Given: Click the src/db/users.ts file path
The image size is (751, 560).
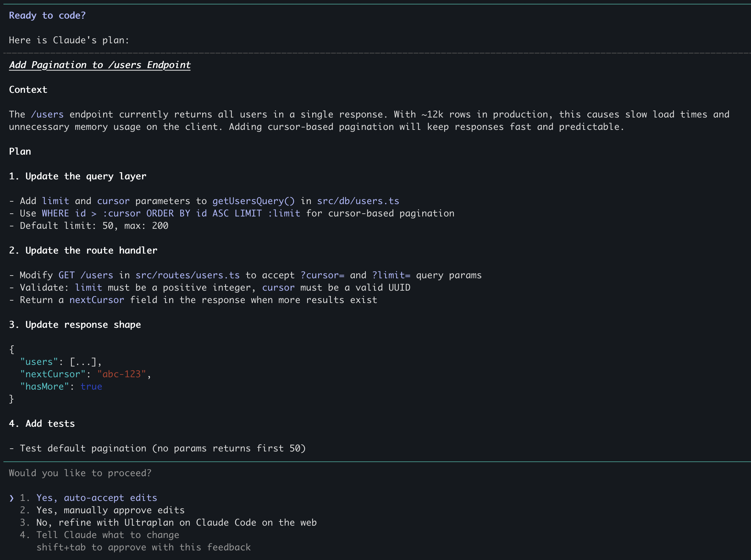Looking at the screenshot, I should click(x=358, y=201).
